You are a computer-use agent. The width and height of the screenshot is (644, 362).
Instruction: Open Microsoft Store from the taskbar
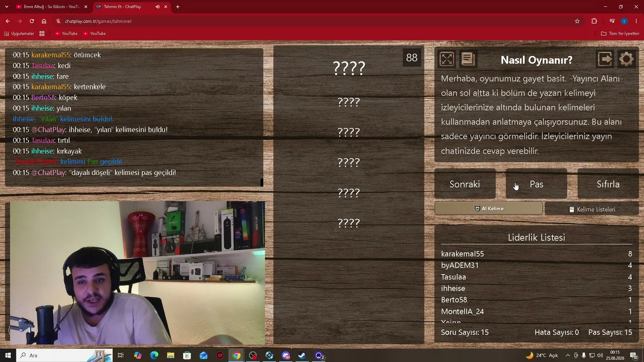[x=187, y=355]
